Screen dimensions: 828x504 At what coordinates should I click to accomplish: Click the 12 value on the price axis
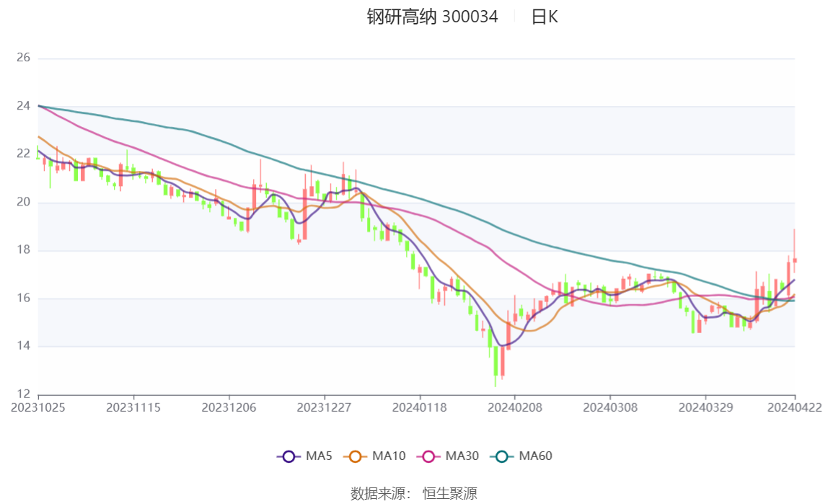click(23, 394)
